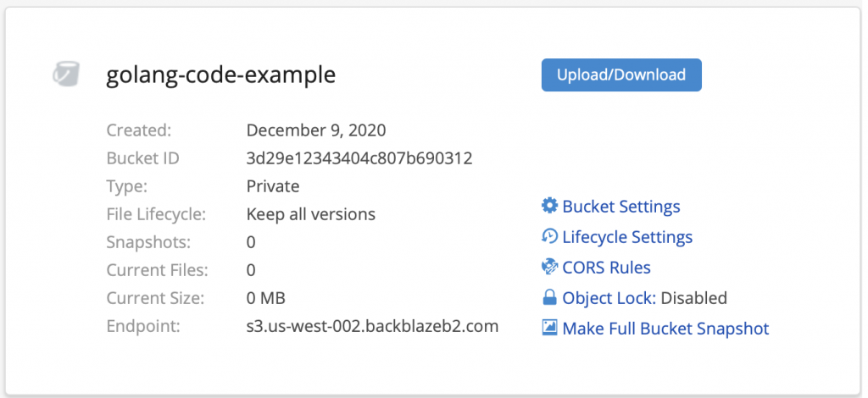Open the CORS Rules link
Screen dimensions: 868x398
(x=606, y=268)
